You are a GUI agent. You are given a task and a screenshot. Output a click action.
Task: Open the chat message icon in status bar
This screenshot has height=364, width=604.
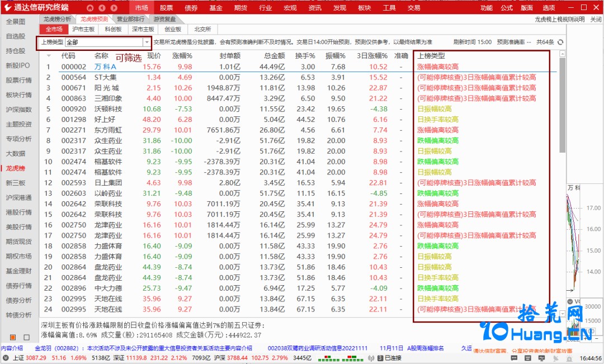[514, 358]
